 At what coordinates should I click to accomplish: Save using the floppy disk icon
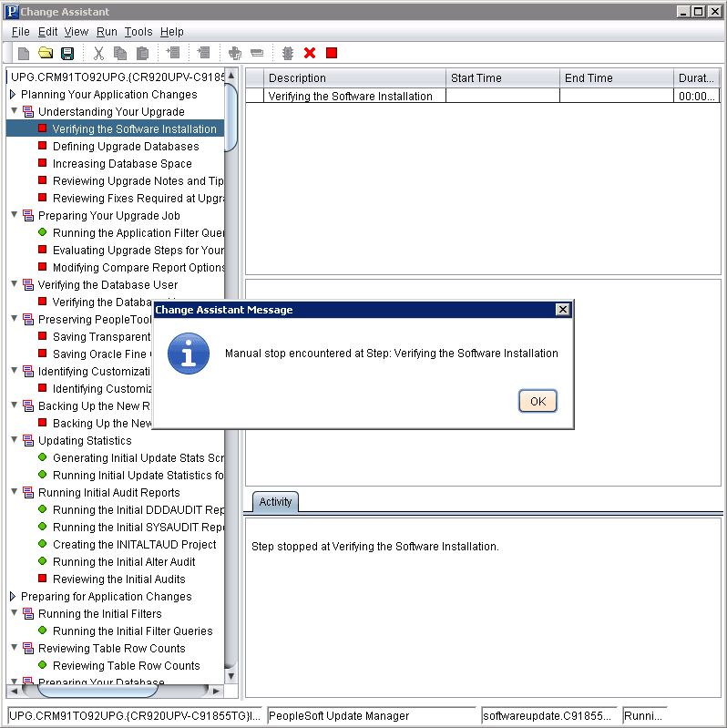67,54
